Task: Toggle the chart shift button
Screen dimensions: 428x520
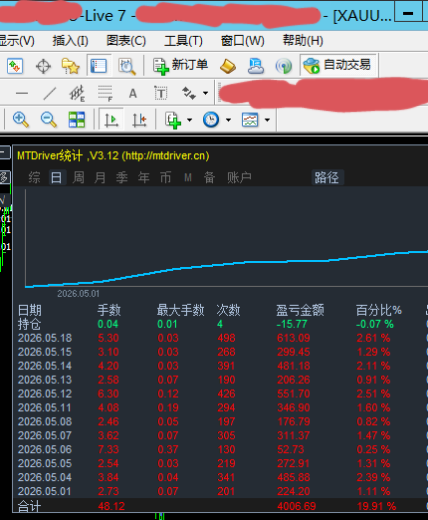Action: [139, 119]
